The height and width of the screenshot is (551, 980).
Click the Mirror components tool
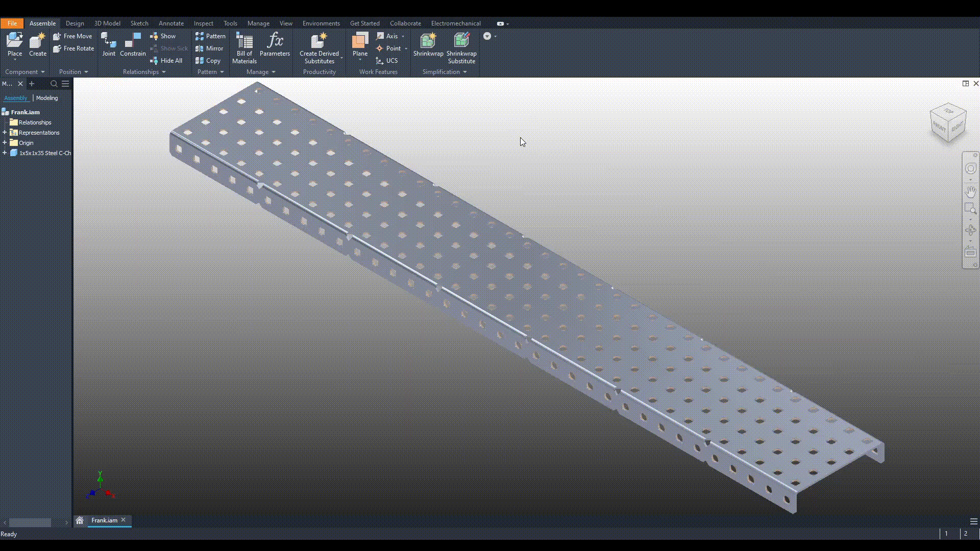209,48
